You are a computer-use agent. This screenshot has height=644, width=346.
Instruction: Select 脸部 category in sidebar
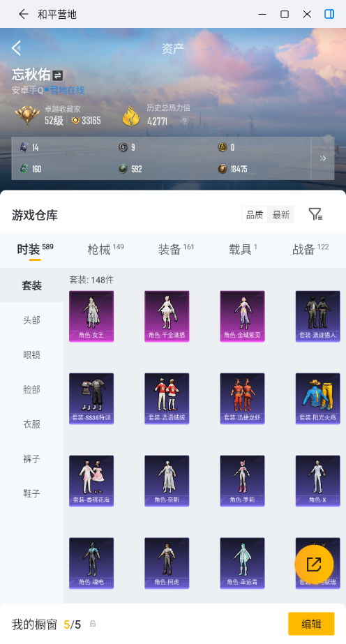pyautogui.click(x=31, y=389)
